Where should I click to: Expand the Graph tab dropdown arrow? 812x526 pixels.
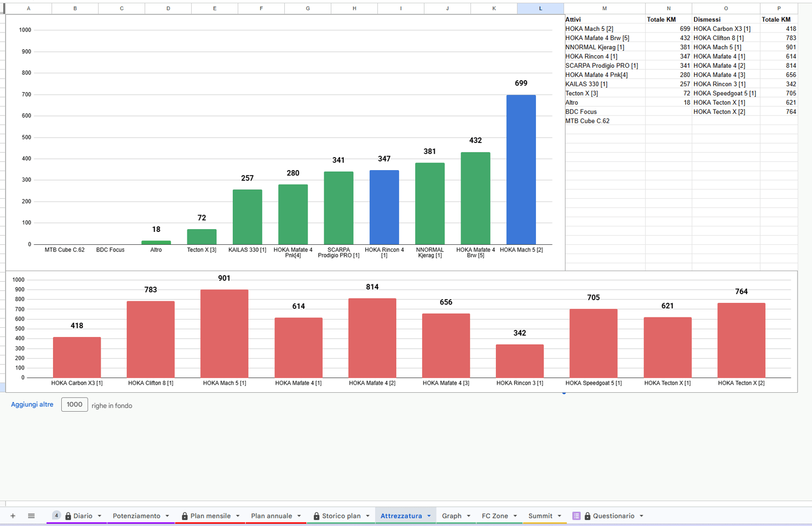[468, 516]
